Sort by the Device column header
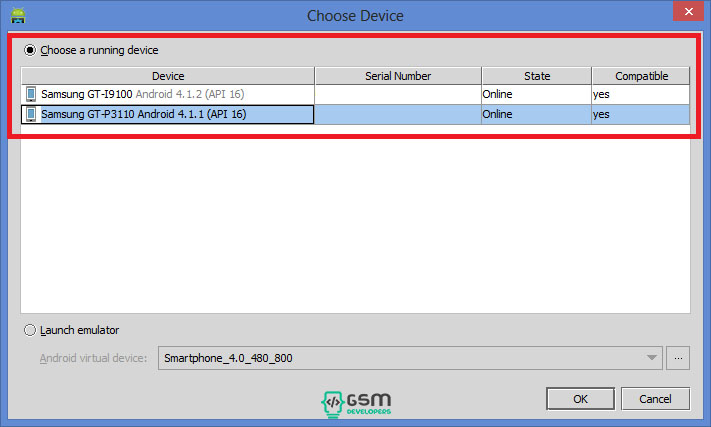The image size is (711, 427). pos(168,76)
